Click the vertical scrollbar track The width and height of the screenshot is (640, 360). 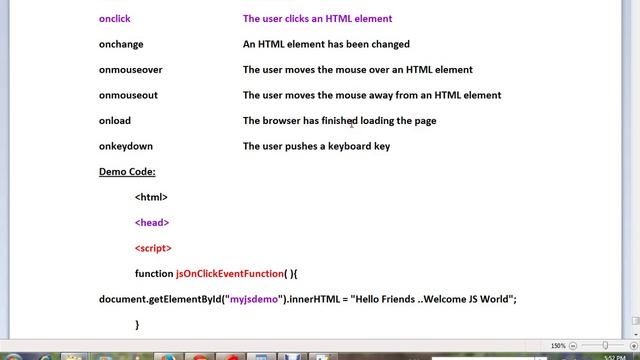tap(635, 163)
